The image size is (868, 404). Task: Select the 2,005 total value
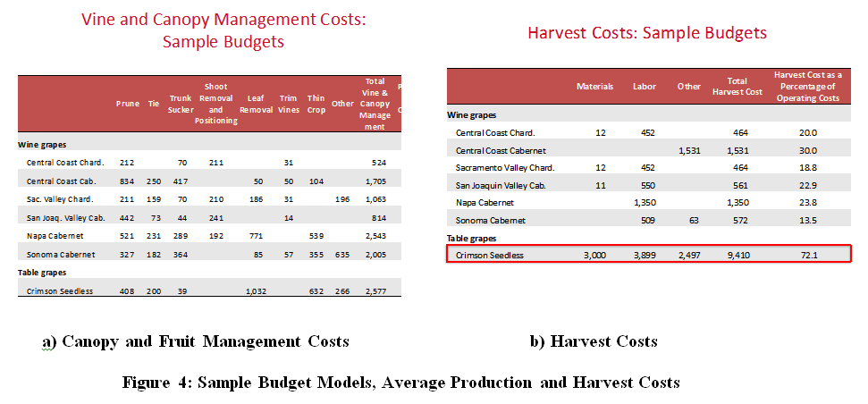coord(375,255)
